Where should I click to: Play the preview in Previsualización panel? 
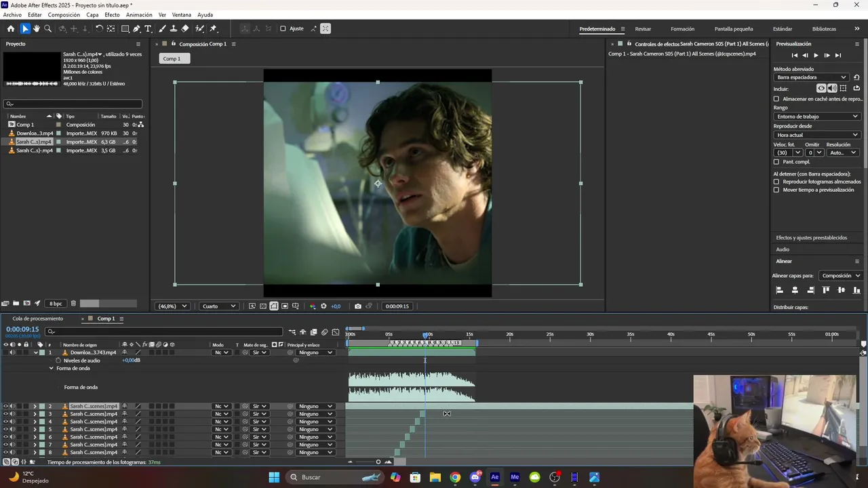(x=816, y=56)
